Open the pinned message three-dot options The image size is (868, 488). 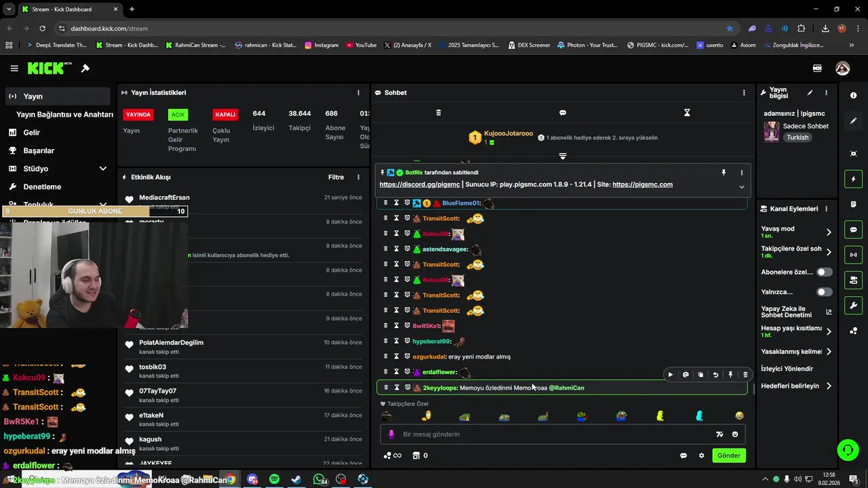click(741, 173)
